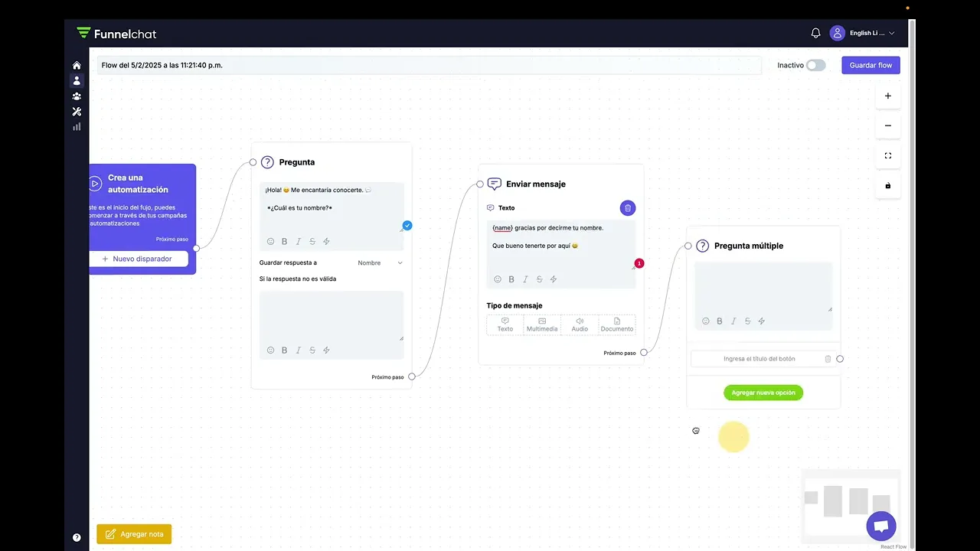Click the Pregunta node input handle
The width and height of the screenshot is (980, 551).
coord(253,162)
